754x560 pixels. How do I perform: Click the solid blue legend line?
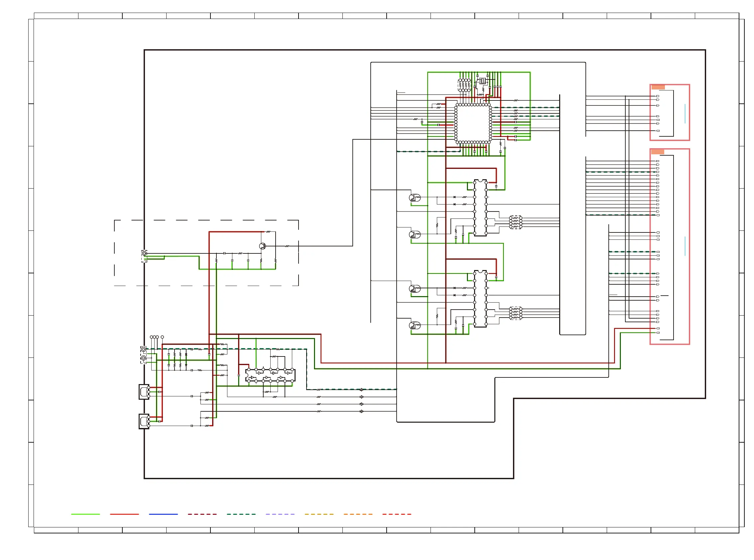(163, 514)
